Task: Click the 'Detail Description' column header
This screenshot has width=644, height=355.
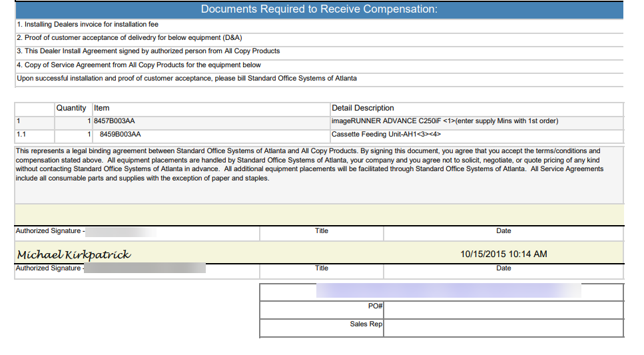Action: click(x=363, y=108)
